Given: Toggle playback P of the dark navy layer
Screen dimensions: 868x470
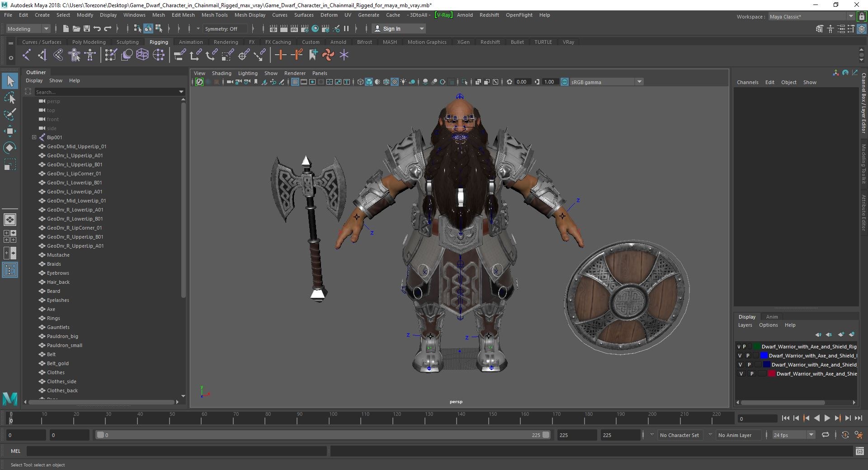Looking at the screenshot, I should click(x=749, y=365).
